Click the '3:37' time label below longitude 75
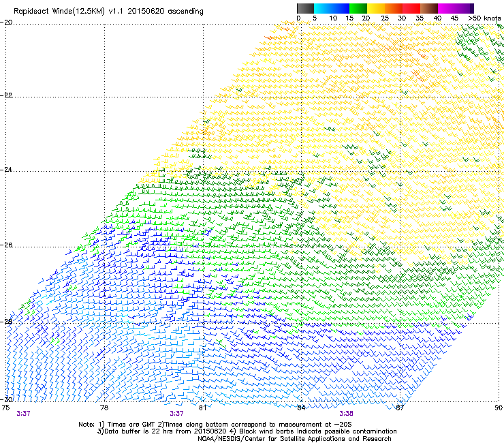Viewport: 504px width, 443px height. pyautogui.click(x=23, y=414)
